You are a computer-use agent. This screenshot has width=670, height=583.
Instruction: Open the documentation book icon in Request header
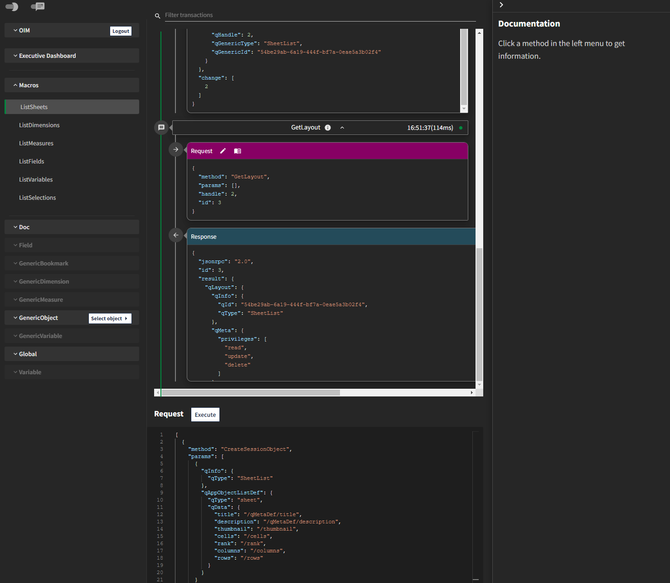point(238,151)
